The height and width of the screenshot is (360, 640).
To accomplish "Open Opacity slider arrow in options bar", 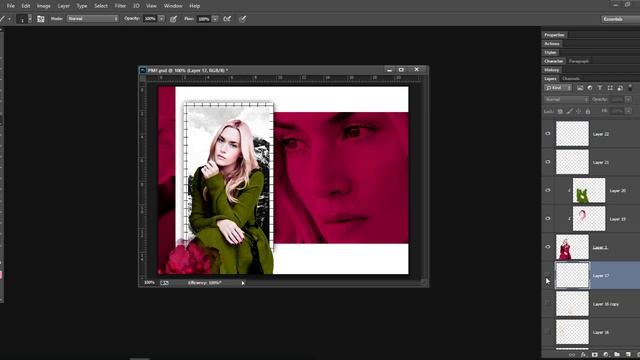I will click(x=162, y=19).
